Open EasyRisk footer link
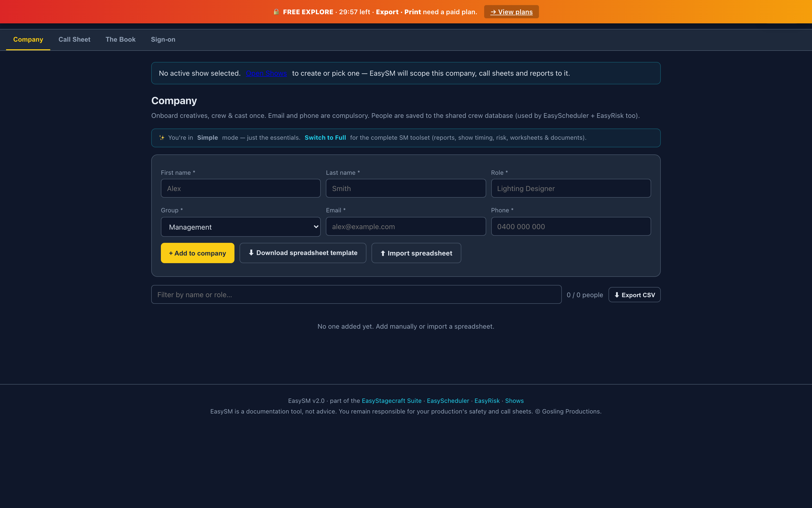This screenshot has width=812, height=508. (487, 401)
